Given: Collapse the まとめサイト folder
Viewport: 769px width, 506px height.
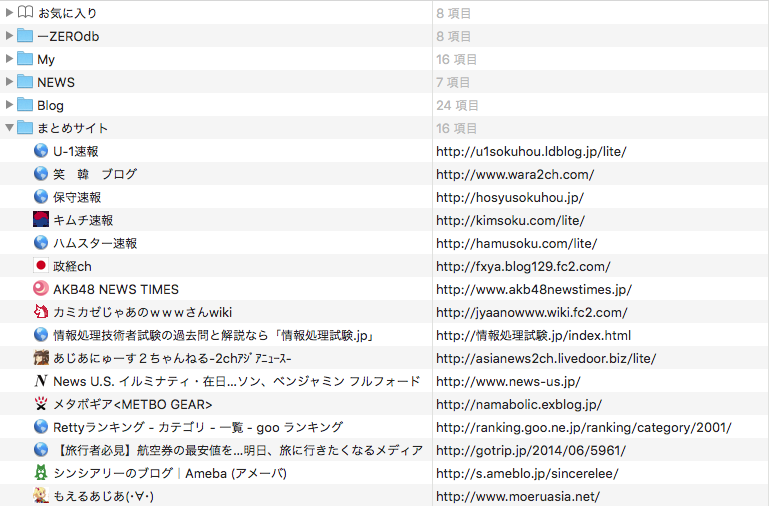Looking at the screenshot, I should [x=9, y=128].
